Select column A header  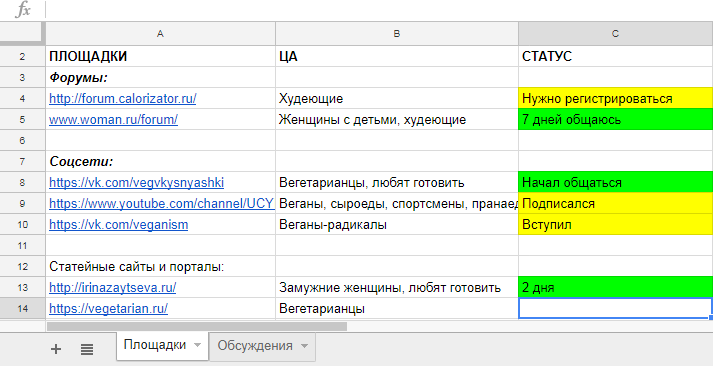(161, 34)
